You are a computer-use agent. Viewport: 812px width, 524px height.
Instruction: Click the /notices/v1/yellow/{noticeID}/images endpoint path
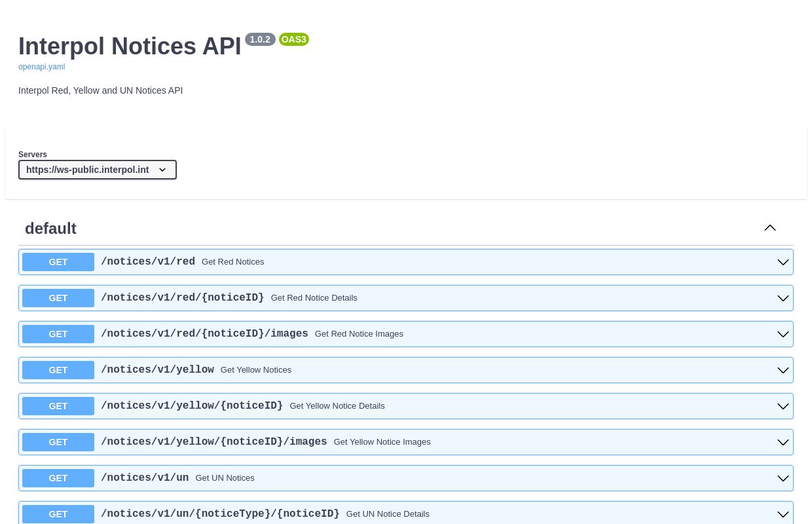[214, 442]
